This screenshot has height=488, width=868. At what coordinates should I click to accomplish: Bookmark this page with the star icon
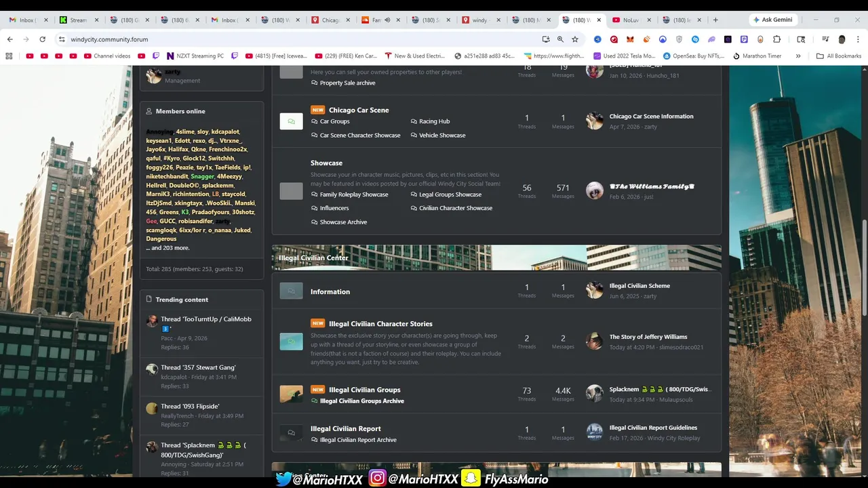point(575,39)
